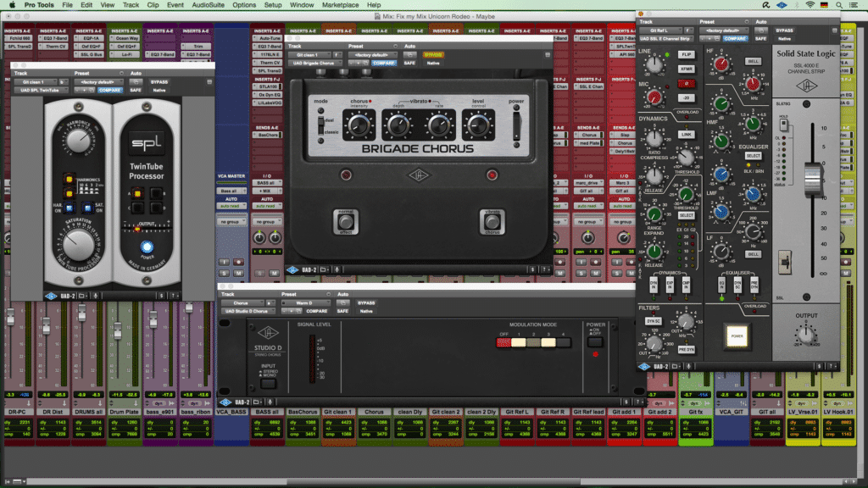Click BYPASS in the TwinTube plugin window
This screenshot has height=488, width=868.
(159, 82)
